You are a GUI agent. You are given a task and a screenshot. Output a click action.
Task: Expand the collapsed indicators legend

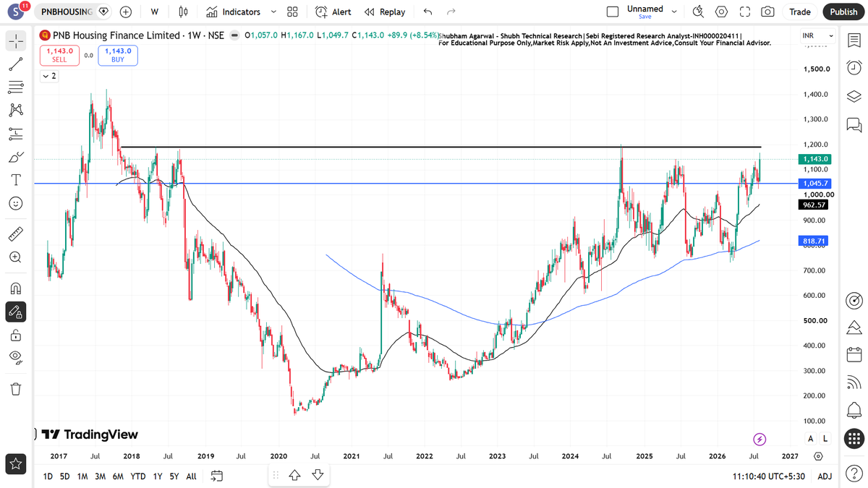(49, 75)
